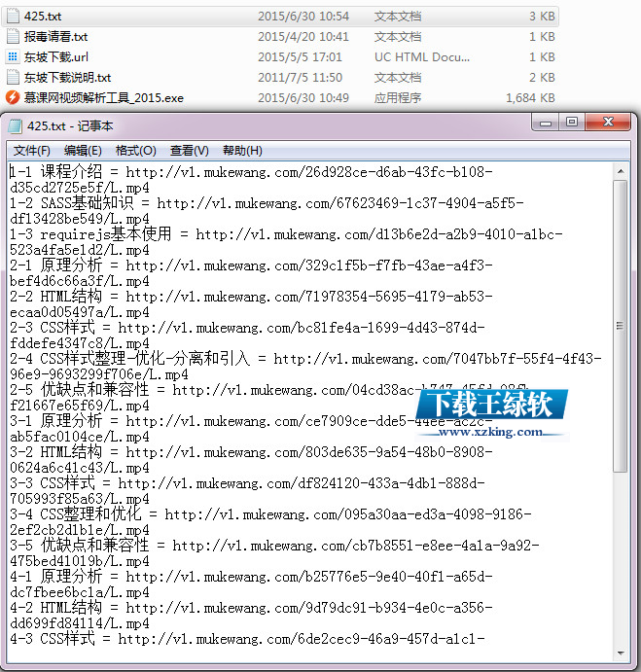Close the 425.txt Notepad window
Screen dimensions: 641x672
(608, 123)
